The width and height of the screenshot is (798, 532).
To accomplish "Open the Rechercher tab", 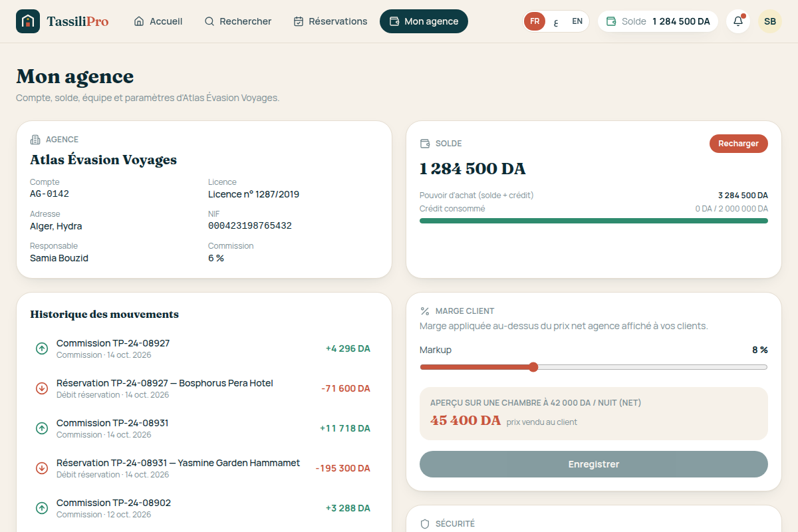I will [x=238, y=21].
